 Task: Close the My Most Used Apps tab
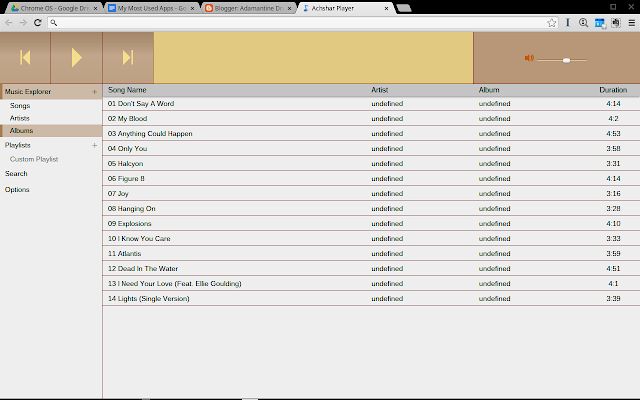[x=192, y=8]
